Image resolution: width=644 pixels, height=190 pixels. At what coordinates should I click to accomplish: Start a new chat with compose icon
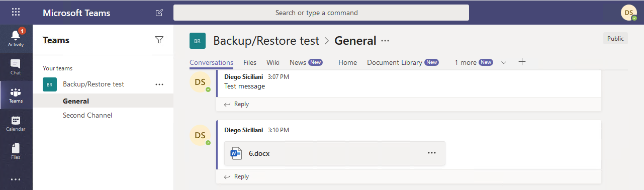coord(159,13)
